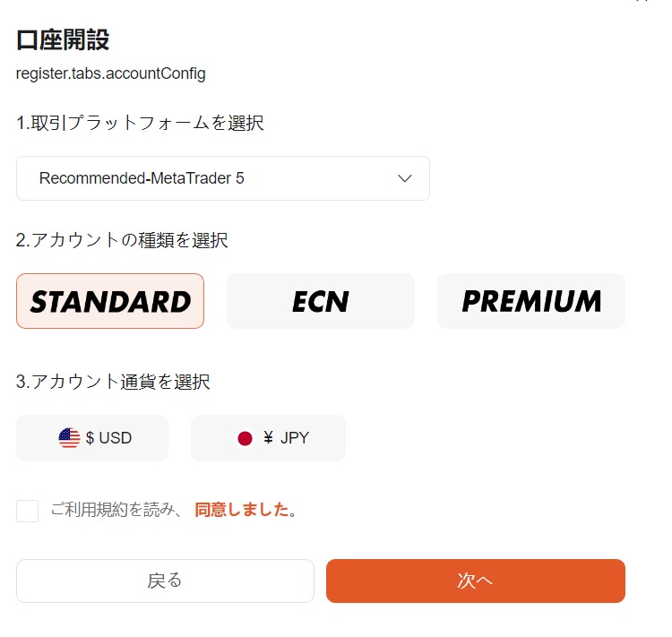672x637 pixels.
Task: Pick the PREMIUM account type
Action: [531, 301]
